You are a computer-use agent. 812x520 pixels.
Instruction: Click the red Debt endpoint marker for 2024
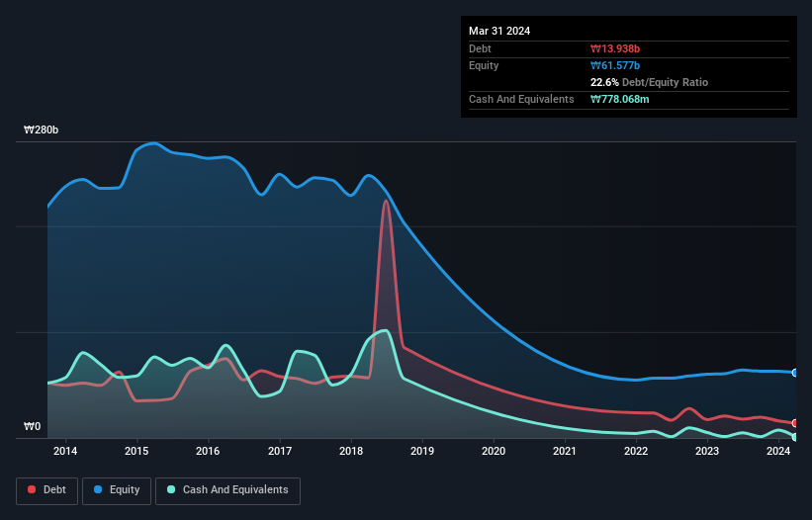795,423
